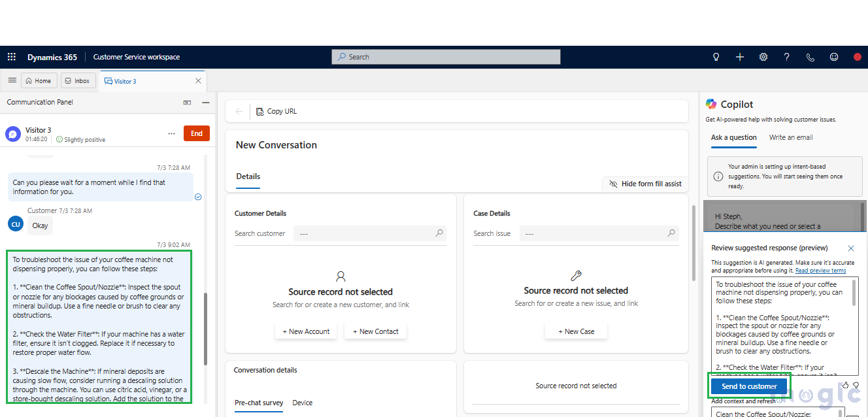Click the center form vertical scrollbar

click(x=693, y=242)
